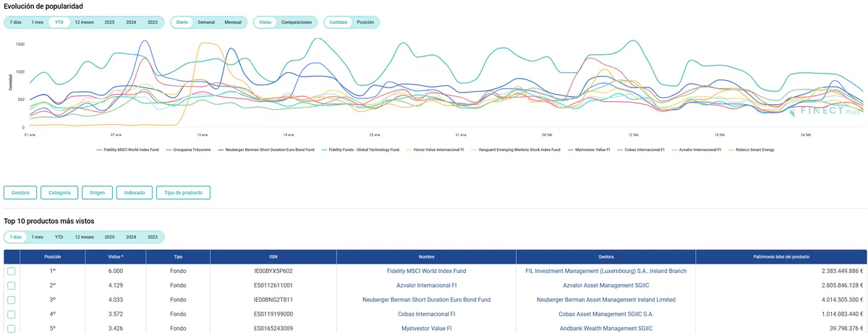
Task: Choose 1 mes in top 10 table filter
Action: coord(38,237)
